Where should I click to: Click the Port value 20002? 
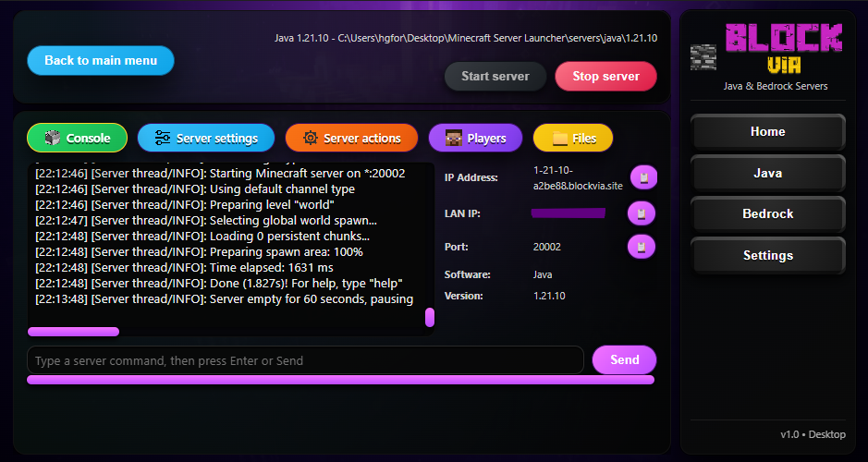547,247
